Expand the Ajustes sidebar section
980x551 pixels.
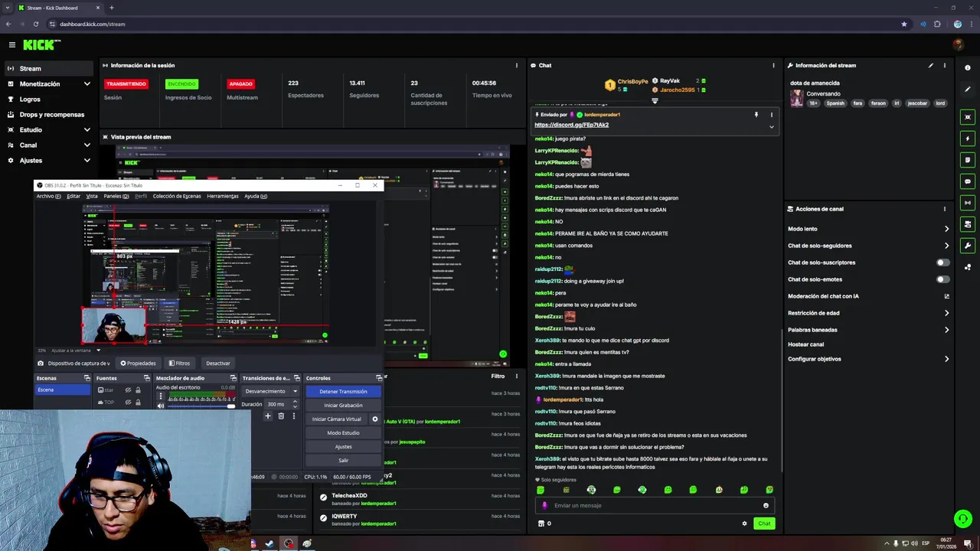click(x=87, y=161)
